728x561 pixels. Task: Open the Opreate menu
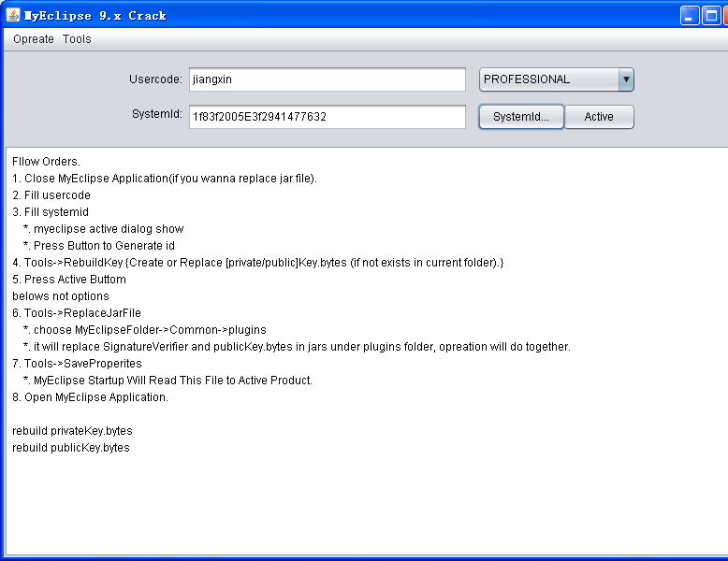pos(34,39)
